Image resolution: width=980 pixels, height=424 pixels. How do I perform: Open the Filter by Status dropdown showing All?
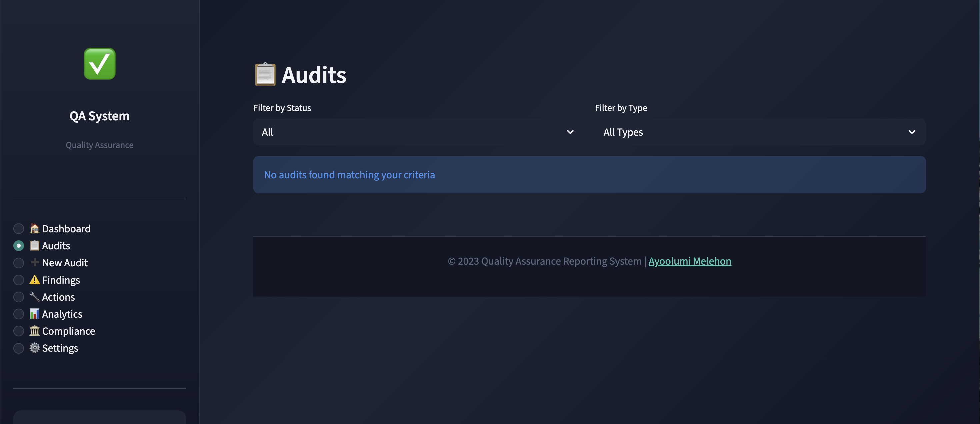418,132
